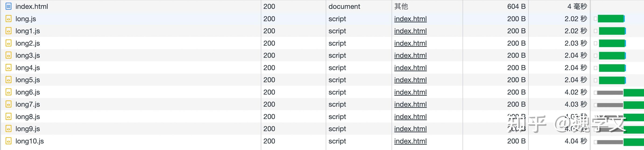Click the script icon for long.js
Image resolution: width=644 pixels, height=150 pixels.
pyautogui.click(x=8, y=19)
